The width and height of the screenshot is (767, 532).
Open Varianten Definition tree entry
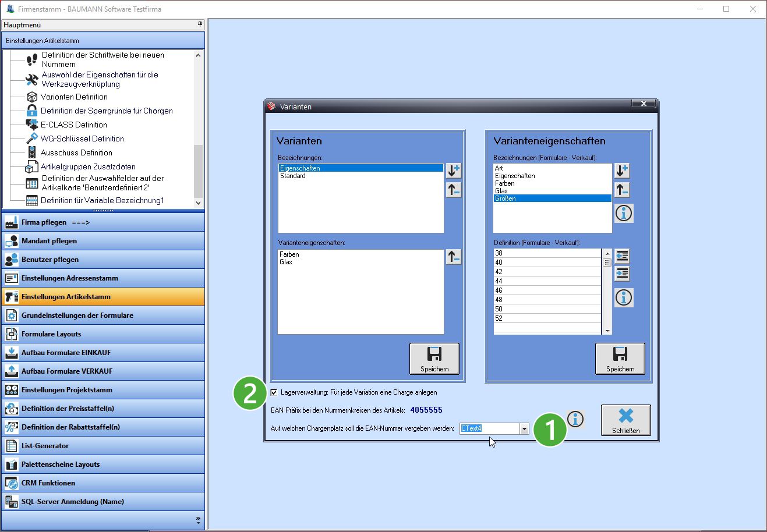(x=74, y=97)
